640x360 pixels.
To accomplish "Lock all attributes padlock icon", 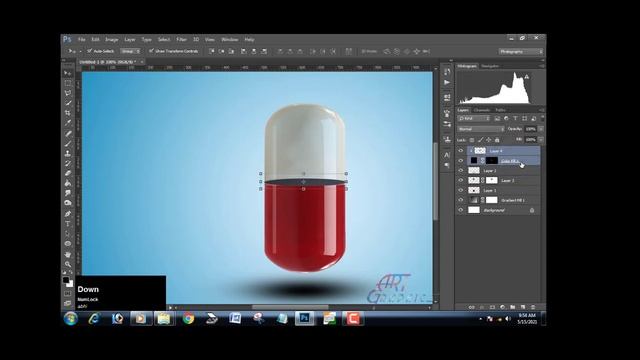I will pos(497,140).
